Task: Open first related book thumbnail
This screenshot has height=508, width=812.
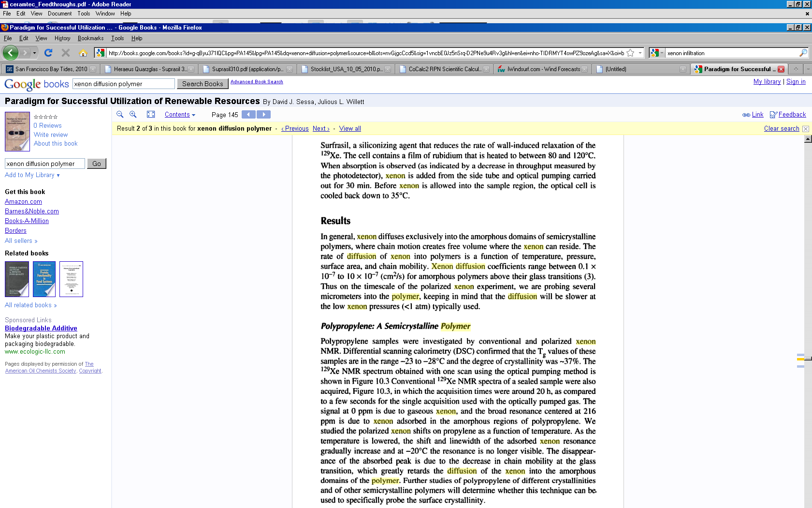Action: point(17,279)
